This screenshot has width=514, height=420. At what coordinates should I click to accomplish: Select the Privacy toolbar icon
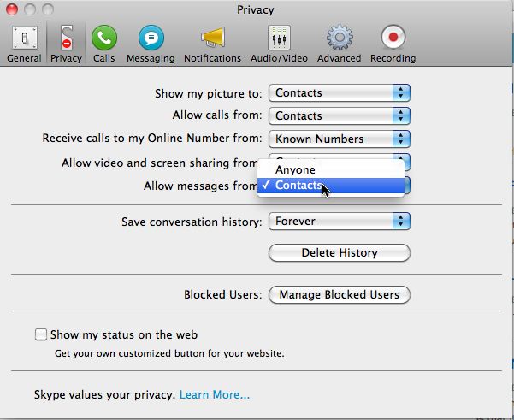[66, 44]
